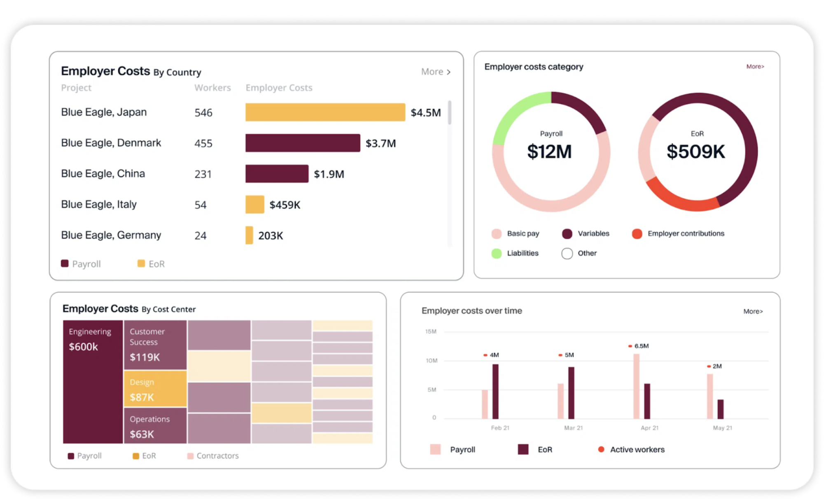The height and width of the screenshot is (504, 826).
Task: Click the Payroll $12M donut chart
Action: 551,152
